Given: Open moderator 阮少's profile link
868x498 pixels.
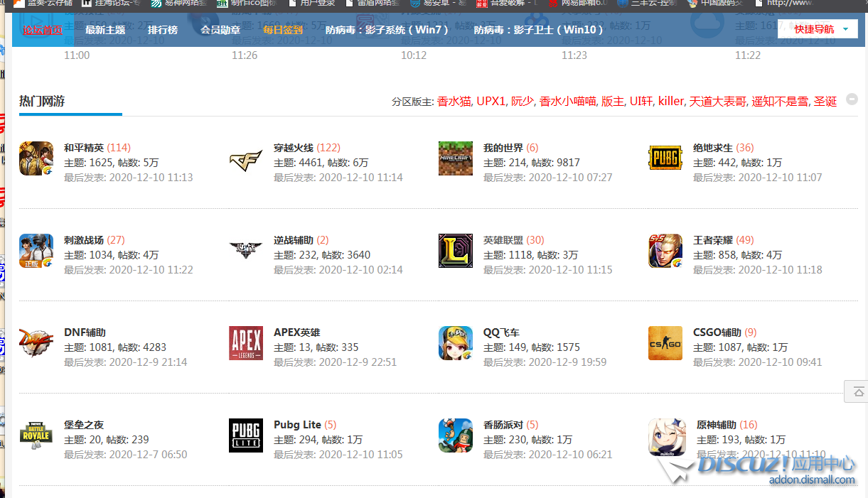Looking at the screenshot, I should pyautogui.click(x=523, y=102).
